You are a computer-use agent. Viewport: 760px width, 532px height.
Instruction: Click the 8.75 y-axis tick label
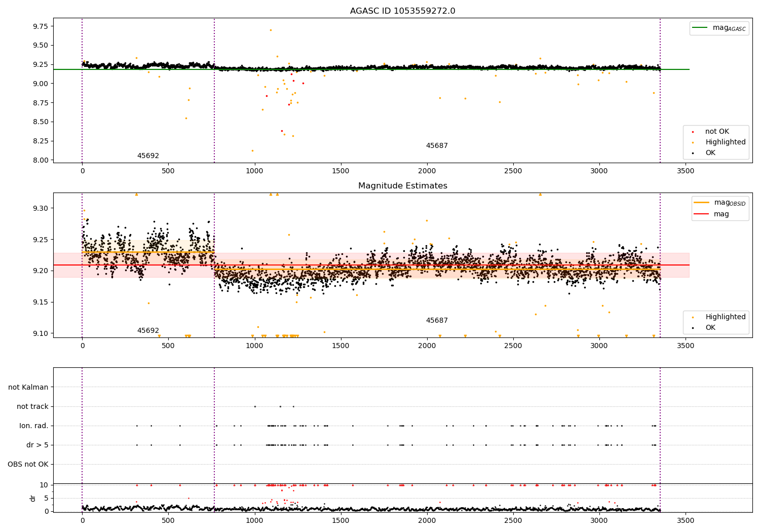(40, 103)
